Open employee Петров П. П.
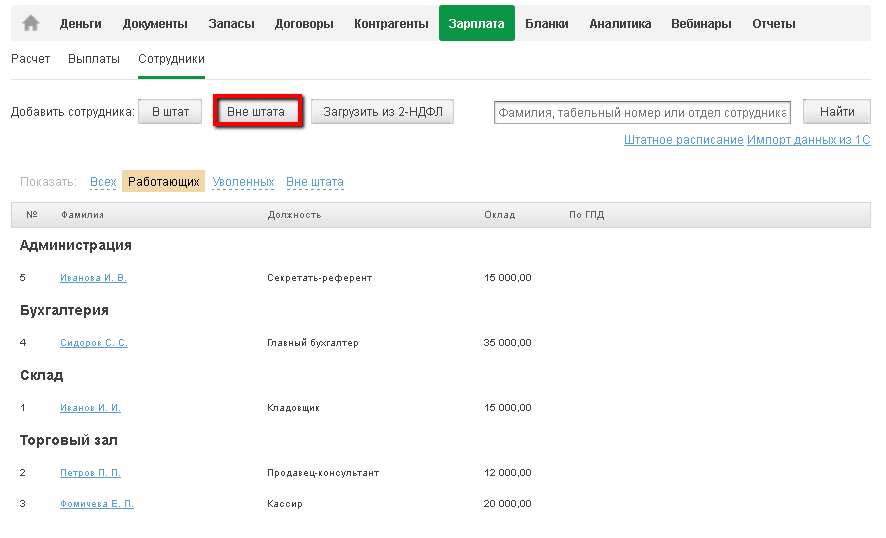886x538 pixels. coord(90,472)
